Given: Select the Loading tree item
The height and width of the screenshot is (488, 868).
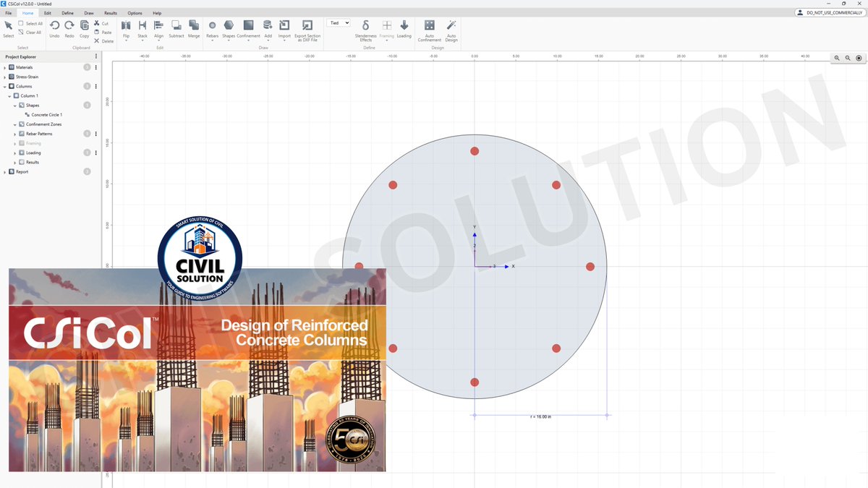Looking at the screenshot, I should pos(33,153).
